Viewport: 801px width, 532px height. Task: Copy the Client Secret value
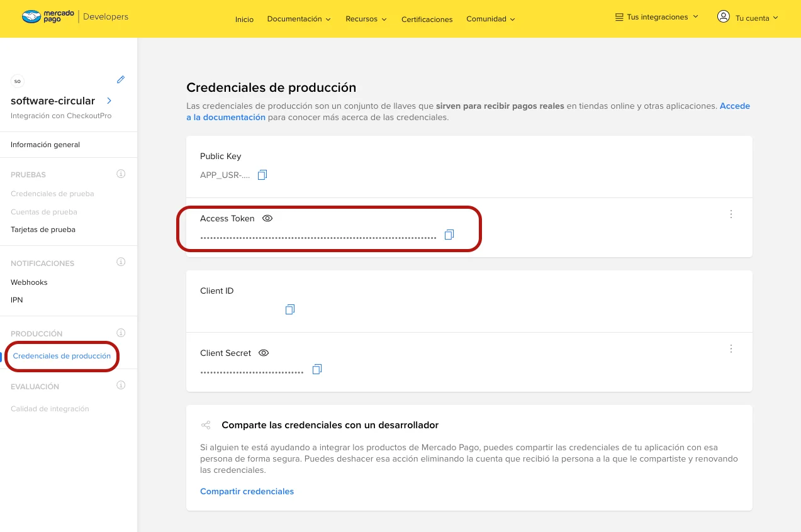[x=316, y=369]
